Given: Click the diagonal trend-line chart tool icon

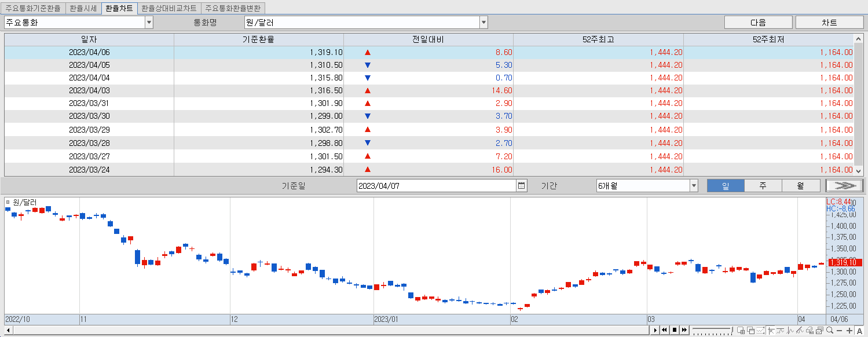Looking at the screenshot, I should tap(800, 331).
